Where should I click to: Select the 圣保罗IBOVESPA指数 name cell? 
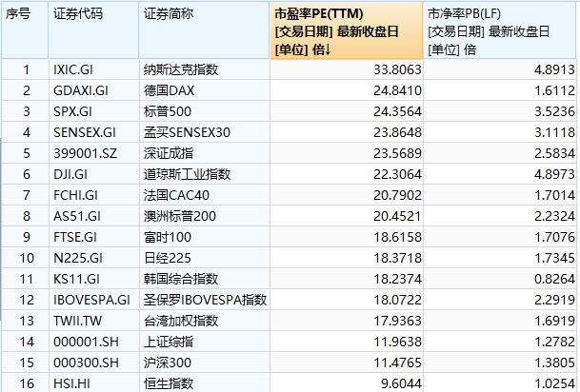pos(204,300)
